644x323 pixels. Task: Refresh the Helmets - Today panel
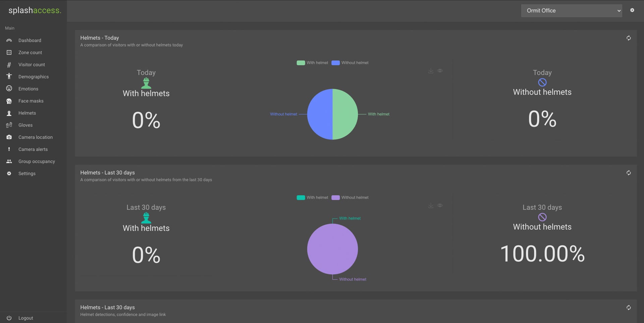(x=629, y=38)
